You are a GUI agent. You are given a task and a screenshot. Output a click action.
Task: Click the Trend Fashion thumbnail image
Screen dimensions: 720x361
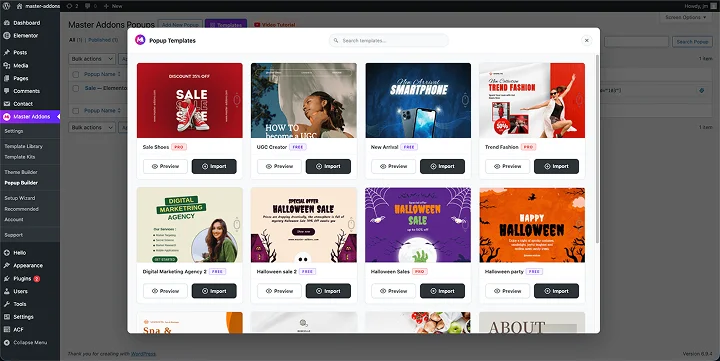point(532,100)
